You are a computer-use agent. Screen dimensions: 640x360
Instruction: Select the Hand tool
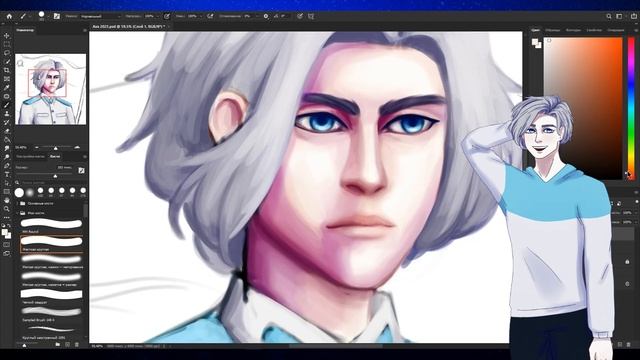pos(7,200)
